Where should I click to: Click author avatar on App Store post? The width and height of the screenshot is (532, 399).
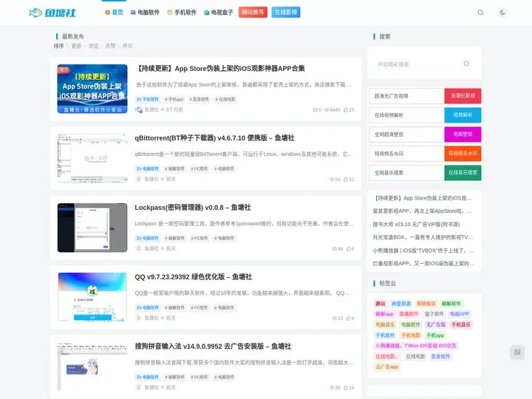point(138,109)
